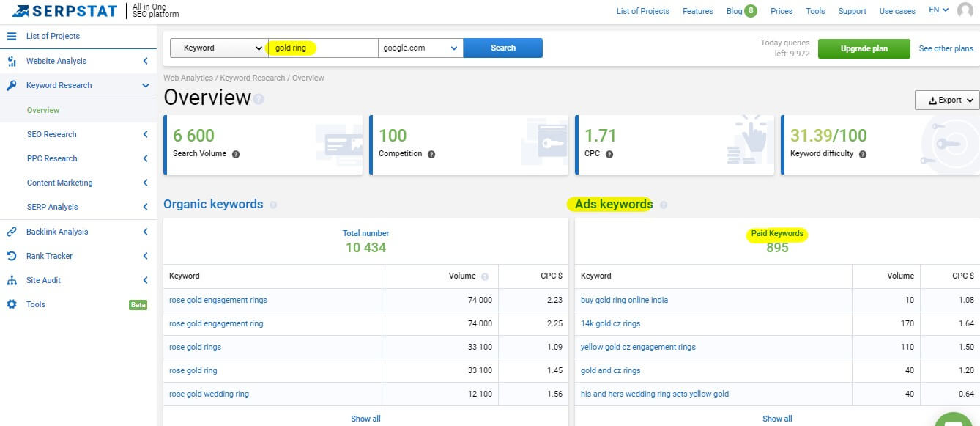Click the Keyword difficulty info icon
The width and height of the screenshot is (980, 426).
(863, 154)
